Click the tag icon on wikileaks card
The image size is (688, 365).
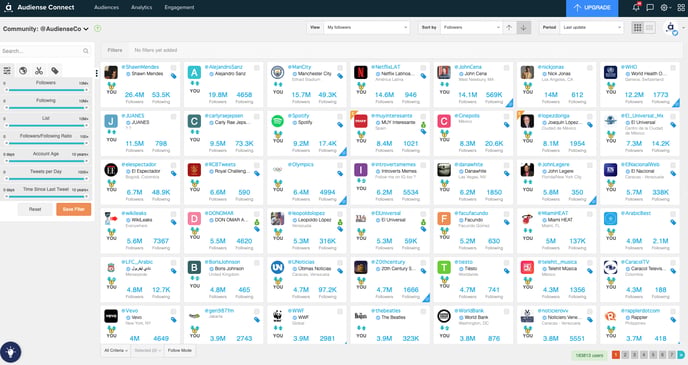(x=174, y=222)
